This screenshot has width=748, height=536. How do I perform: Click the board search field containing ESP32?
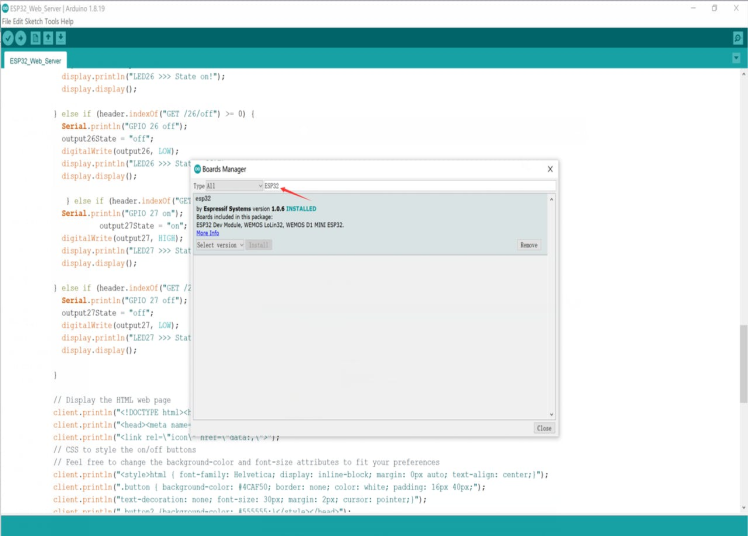[400, 186]
